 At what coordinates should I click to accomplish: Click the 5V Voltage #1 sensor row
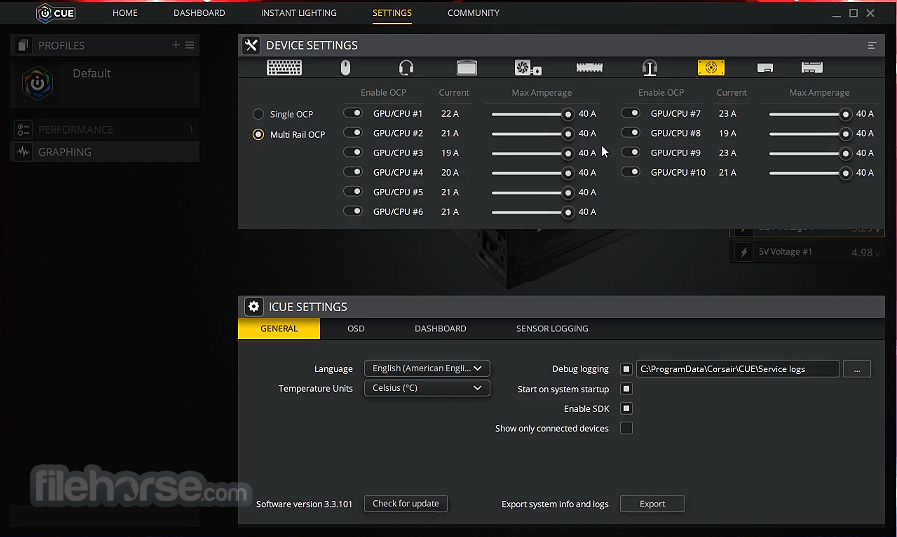coord(808,252)
